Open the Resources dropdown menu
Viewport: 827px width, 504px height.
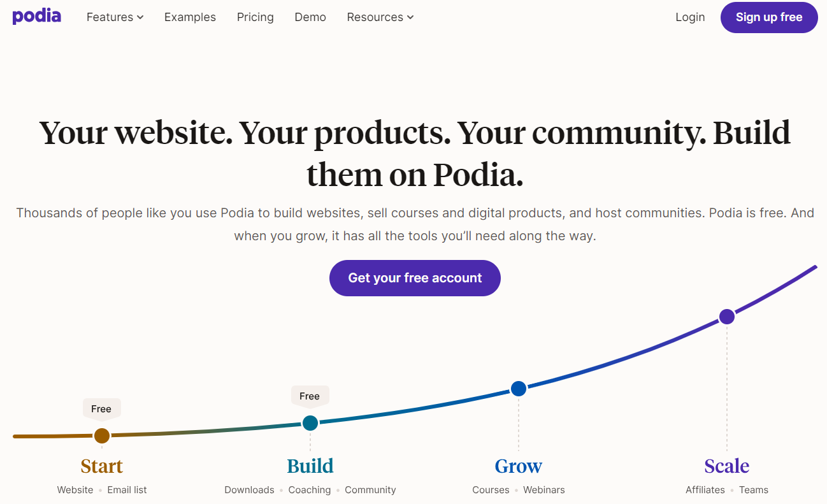[x=380, y=17]
